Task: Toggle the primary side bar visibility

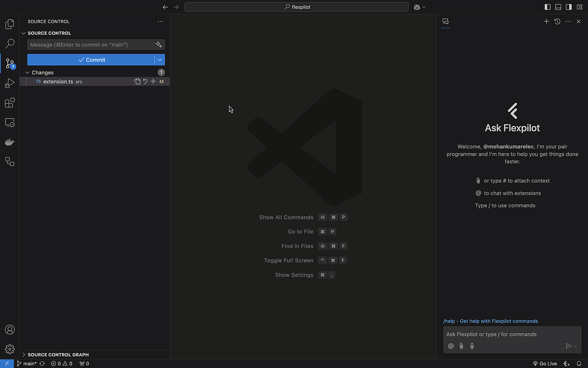Action: [x=548, y=7]
